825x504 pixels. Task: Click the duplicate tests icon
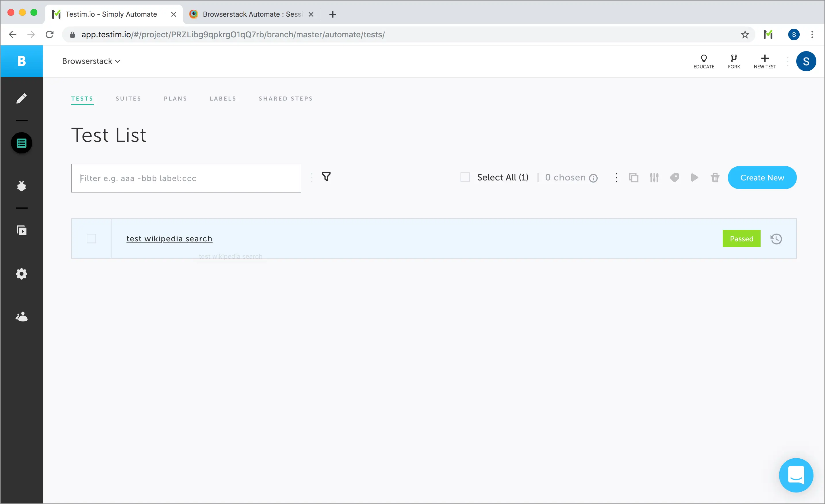(634, 177)
